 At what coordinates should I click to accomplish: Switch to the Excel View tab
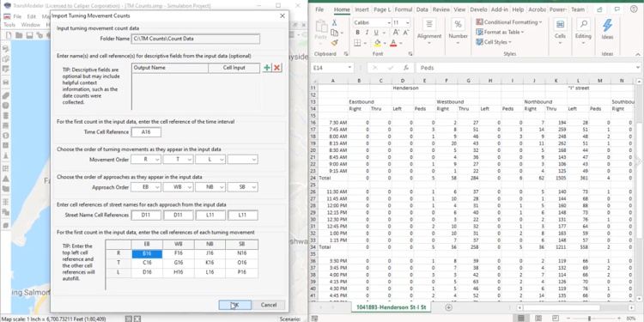(459, 9)
